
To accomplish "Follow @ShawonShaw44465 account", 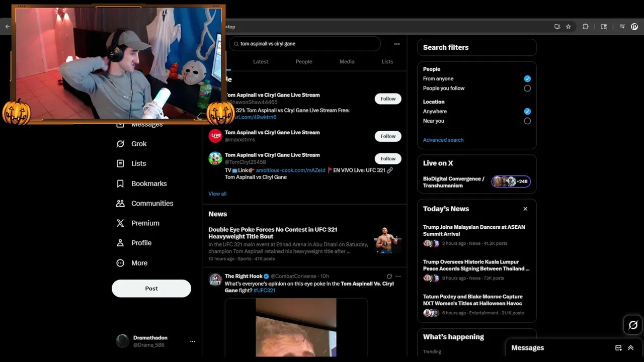I will tap(388, 99).
